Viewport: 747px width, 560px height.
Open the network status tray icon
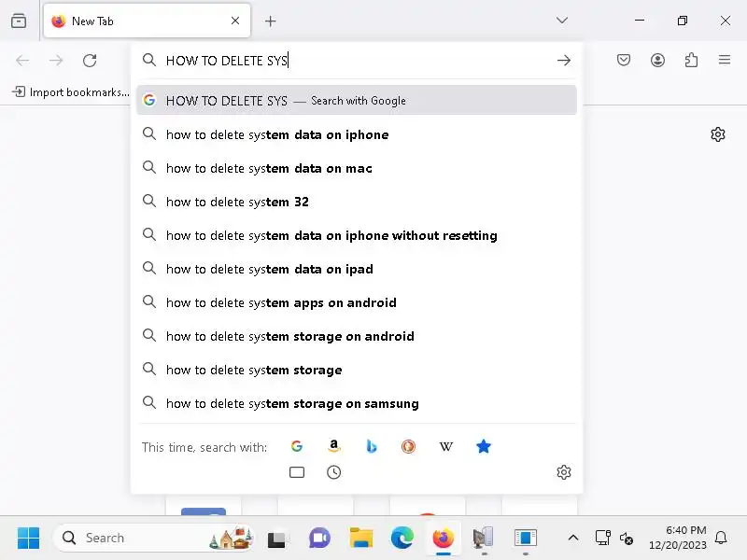click(x=602, y=539)
